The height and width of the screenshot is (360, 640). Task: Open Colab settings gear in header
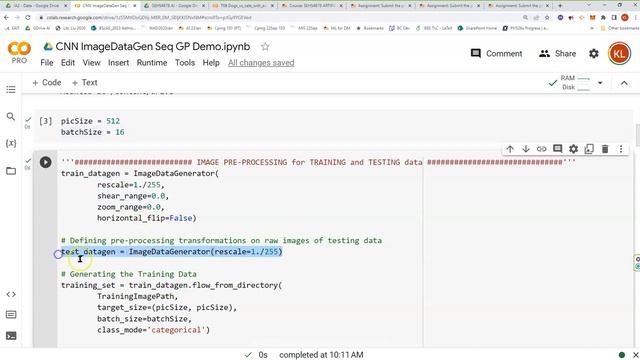(x=594, y=53)
